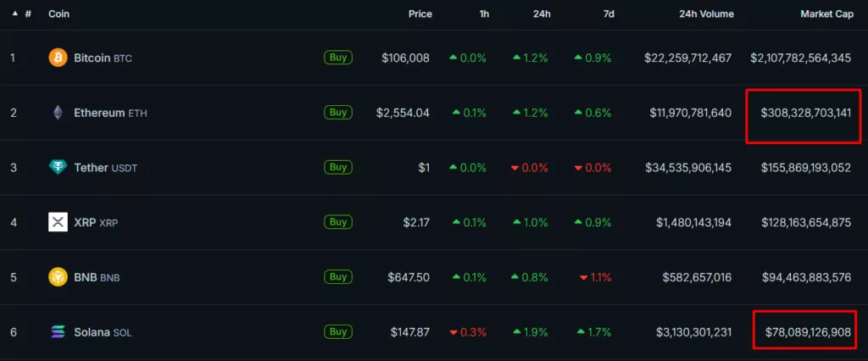Sort by rank using the # arrow
Screen dimensions: 868x361
point(16,14)
